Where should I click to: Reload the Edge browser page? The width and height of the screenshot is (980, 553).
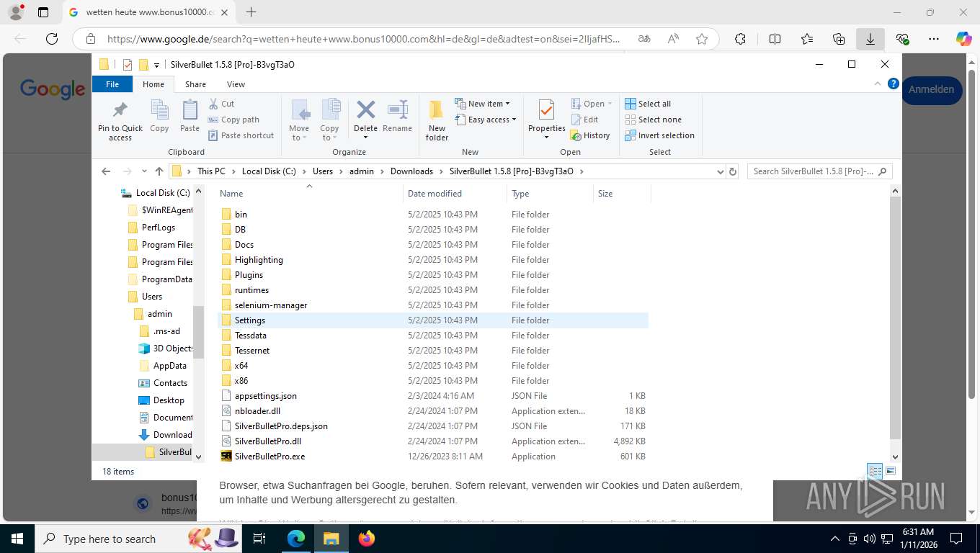pos(51,39)
